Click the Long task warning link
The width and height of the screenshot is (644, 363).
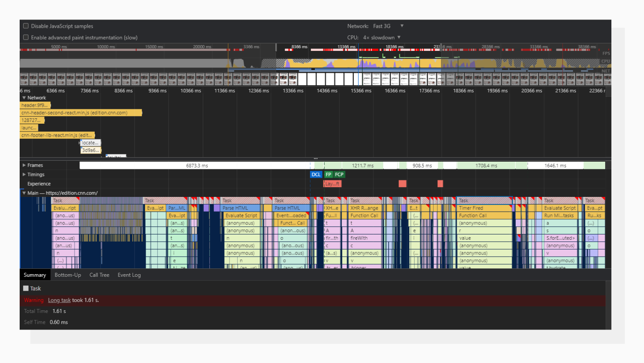click(x=59, y=300)
